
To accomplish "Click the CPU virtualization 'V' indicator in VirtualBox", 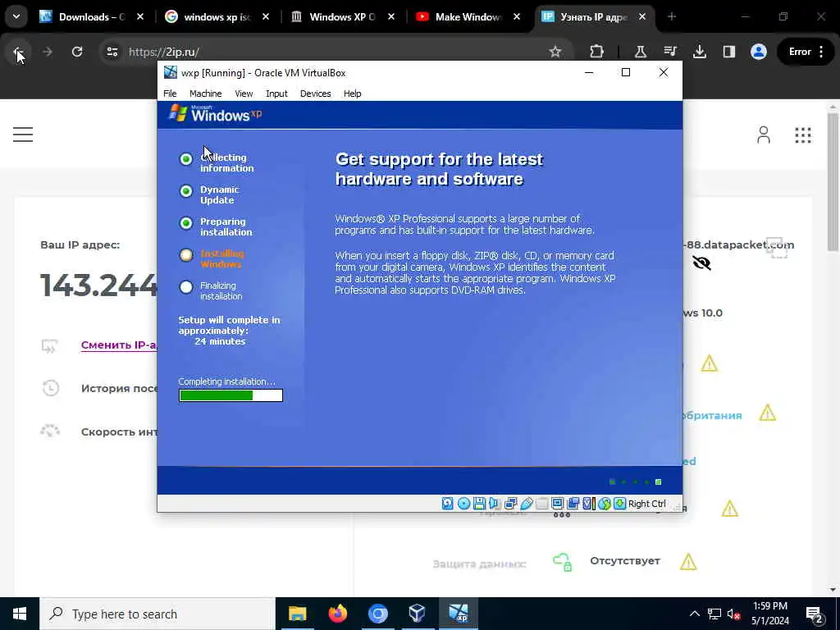I will [x=589, y=504].
